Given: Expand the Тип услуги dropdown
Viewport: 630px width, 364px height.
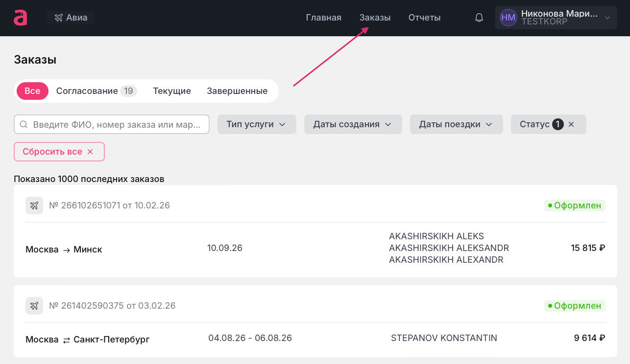Looking at the screenshot, I should pos(256,124).
